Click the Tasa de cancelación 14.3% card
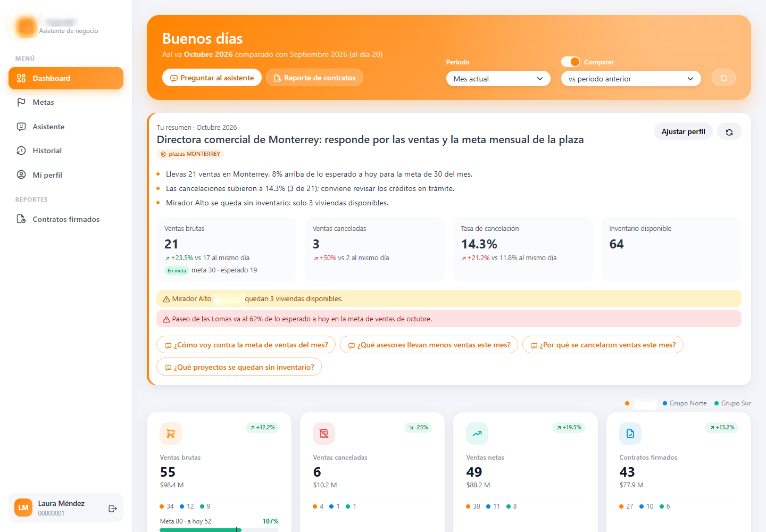The height and width of the screenshot is (532, 766). [x=523, y=249]
